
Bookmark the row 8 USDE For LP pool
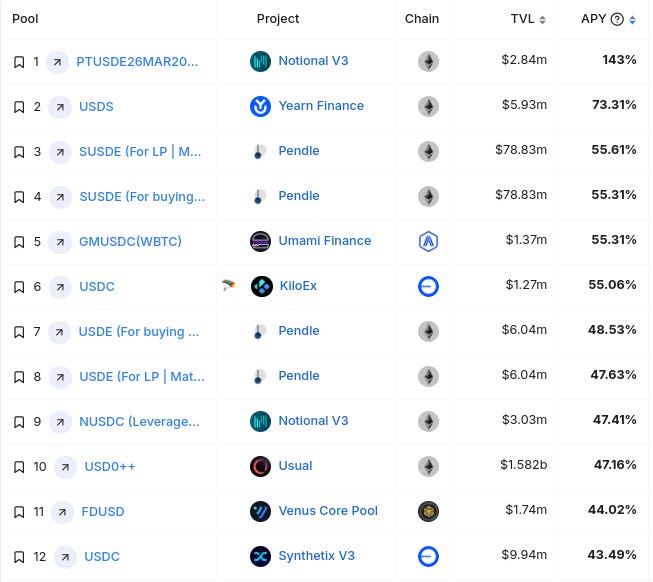click(x=19, y=377)
